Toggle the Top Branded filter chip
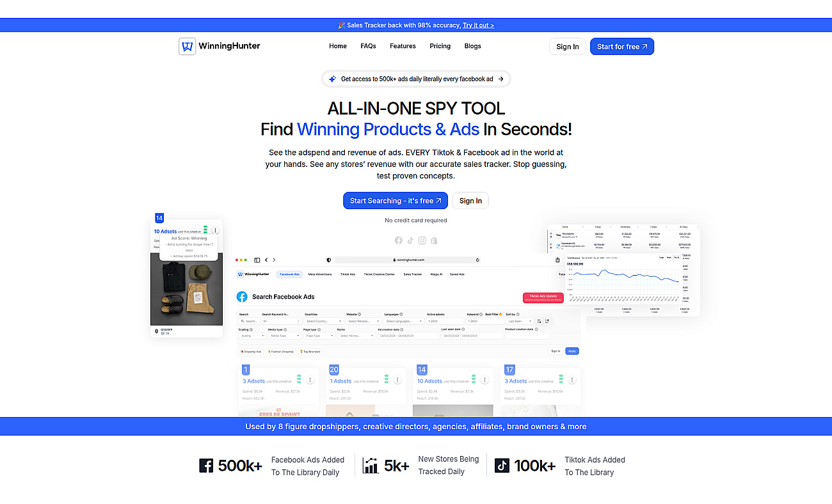This screenshot has width=832, height=504. pyautogui.click(x=310, y=352)
